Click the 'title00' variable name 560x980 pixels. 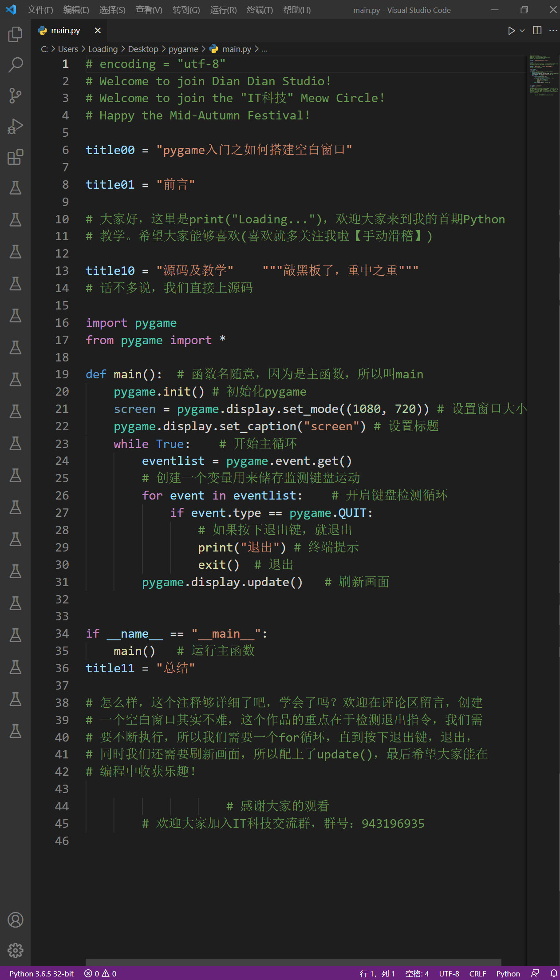[110, 150]
